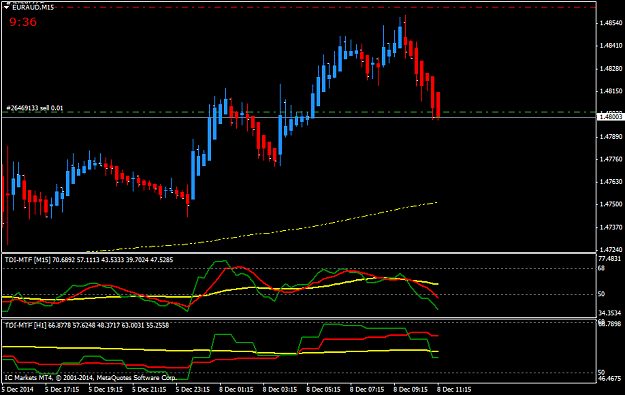Image resolution: width=625 pixels, height=395 pixels.
Task: Click the 1.48280 price axis label
Action: (611, 69)
